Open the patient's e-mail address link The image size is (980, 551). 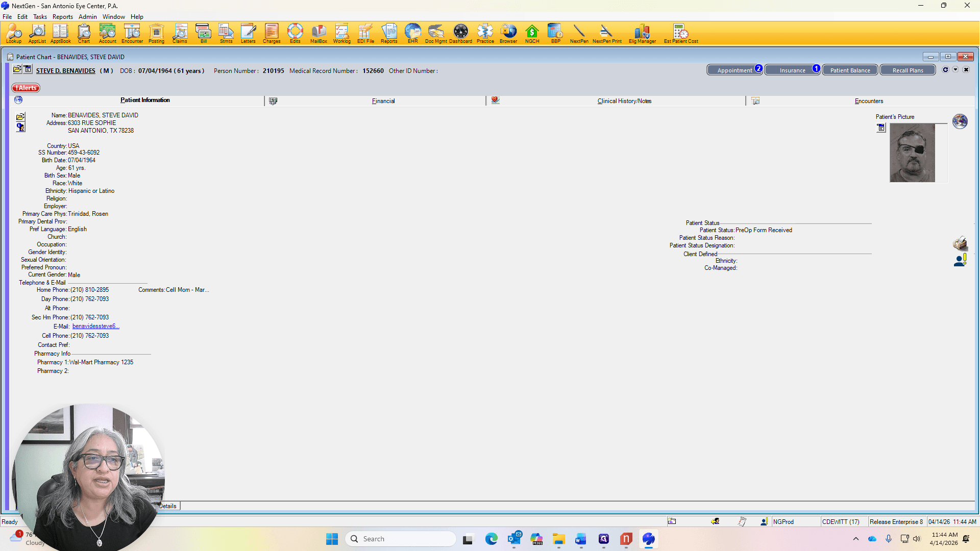pyautogui.click(x=96, y=326)
